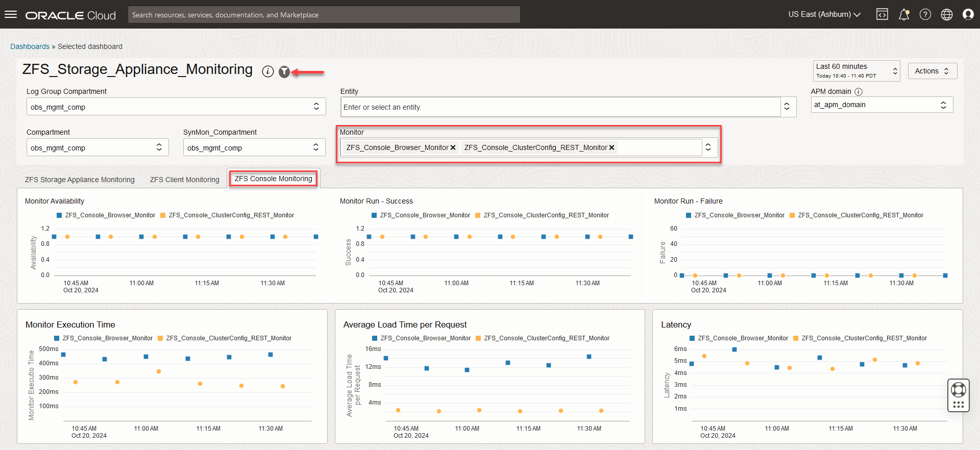Click the Monitor Run - Failure title
Viewport: 980px width, 450px height.
pyautogui.click(x=689, y=201)
